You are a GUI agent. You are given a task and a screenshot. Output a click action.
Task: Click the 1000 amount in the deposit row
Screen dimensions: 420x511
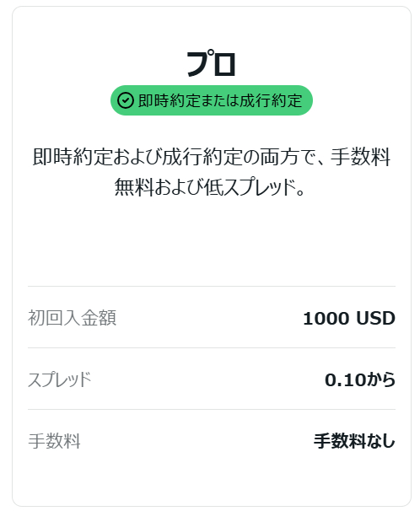326,319
